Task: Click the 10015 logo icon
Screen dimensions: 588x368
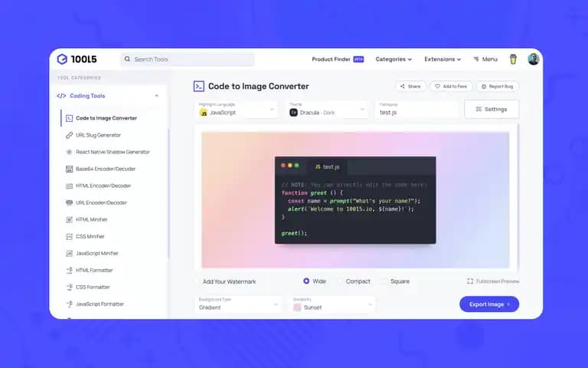Action: tap(62, 59)
